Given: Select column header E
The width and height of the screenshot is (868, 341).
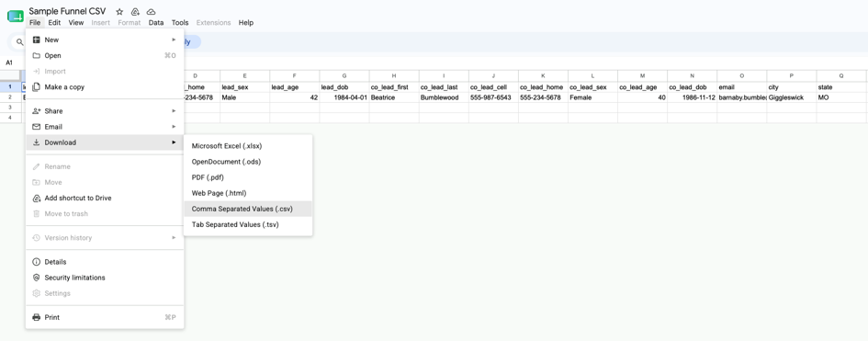Looking at the screenshot, I should click(244, 76).
